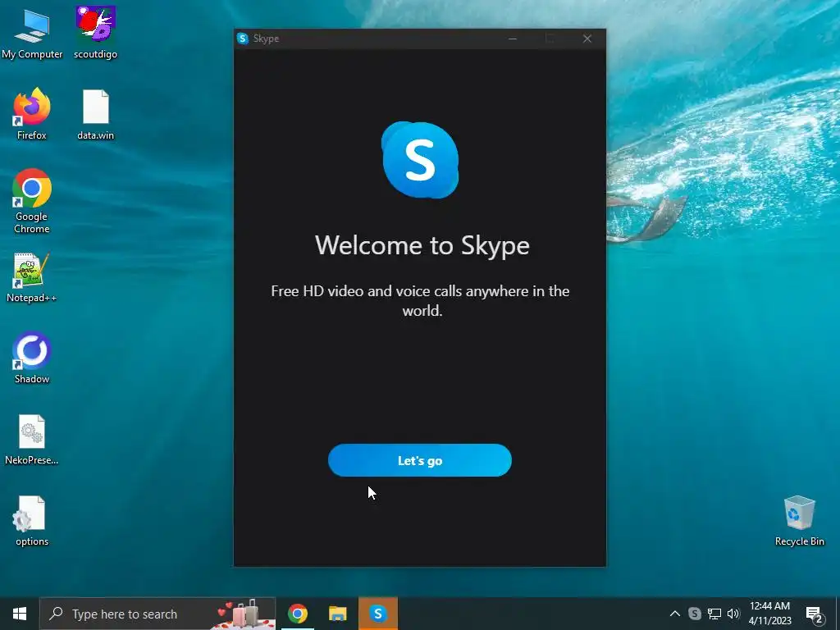The width and height of the screenshot is (840, 630).
Task: Click the large Skype logo
Action: point(420,160)
